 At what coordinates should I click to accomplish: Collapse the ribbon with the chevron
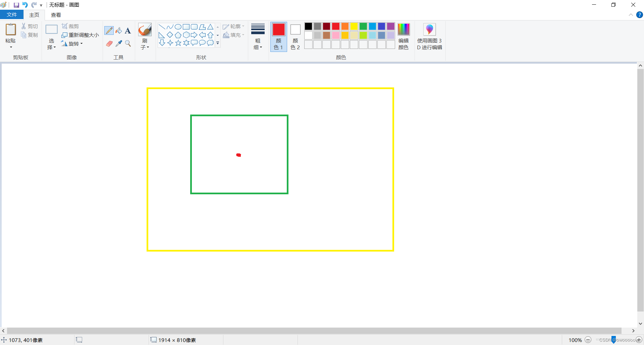tap(631, 15)
